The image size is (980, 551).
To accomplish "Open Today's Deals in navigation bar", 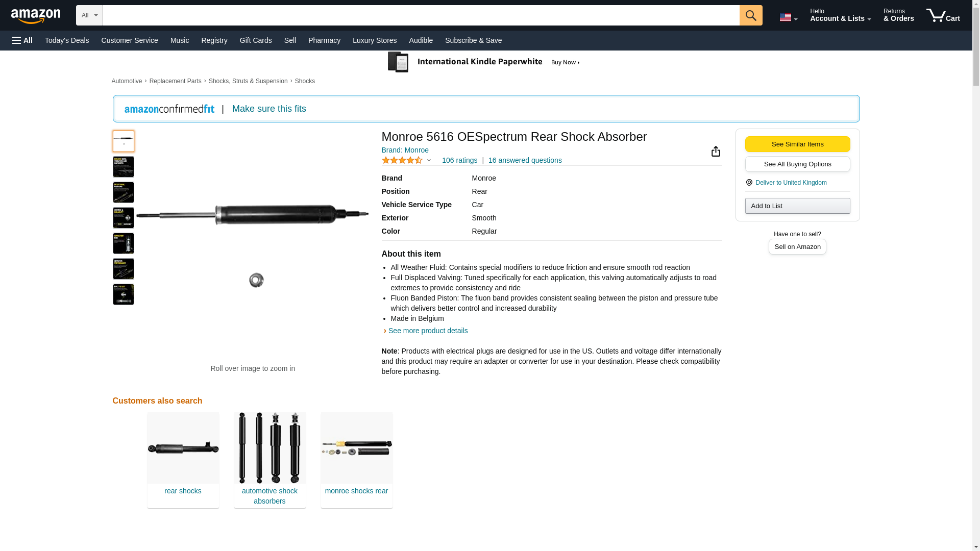I will pos(67,40).
